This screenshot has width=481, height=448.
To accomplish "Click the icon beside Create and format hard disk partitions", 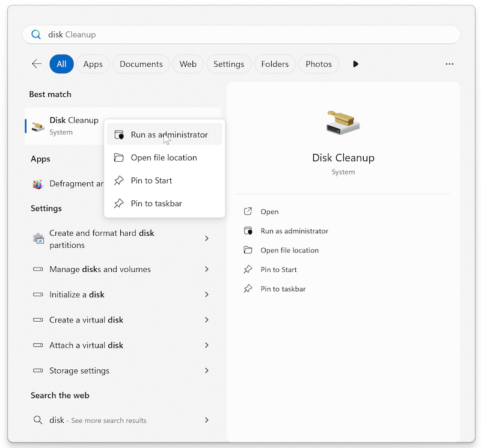I will click(37, 239).
